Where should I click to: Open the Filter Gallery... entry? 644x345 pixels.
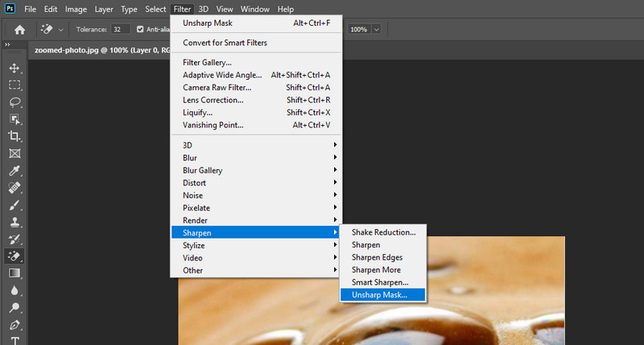[x=207, y=62]
